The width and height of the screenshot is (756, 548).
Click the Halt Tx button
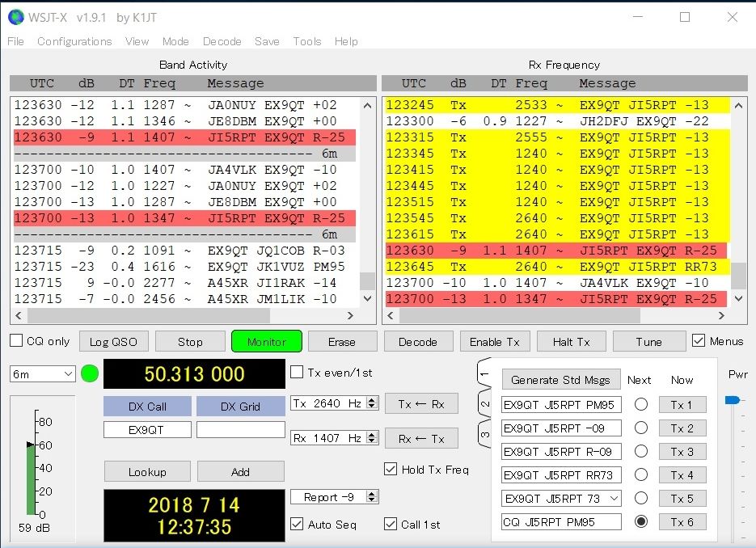pos(572,342)
